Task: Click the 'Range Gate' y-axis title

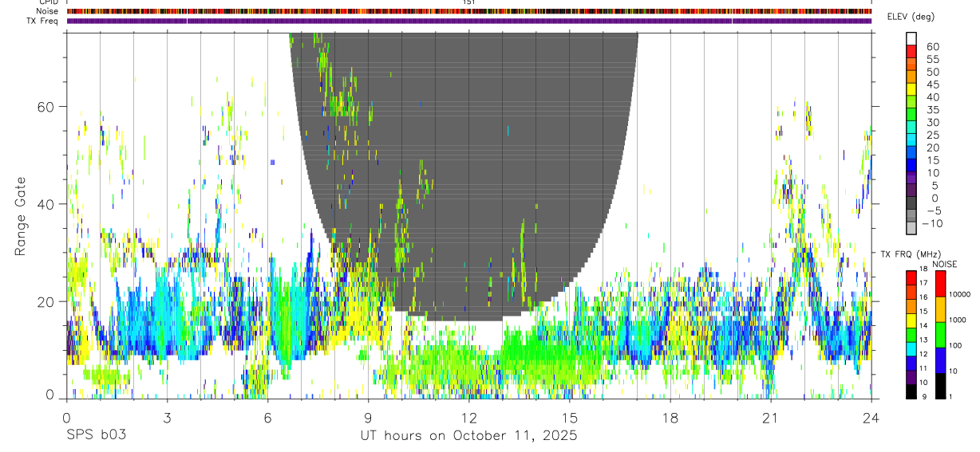Action: click(x=21, y=217)
